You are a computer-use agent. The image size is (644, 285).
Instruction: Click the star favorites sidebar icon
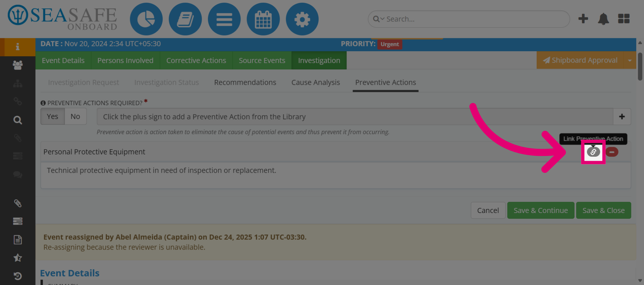[17, 258]
